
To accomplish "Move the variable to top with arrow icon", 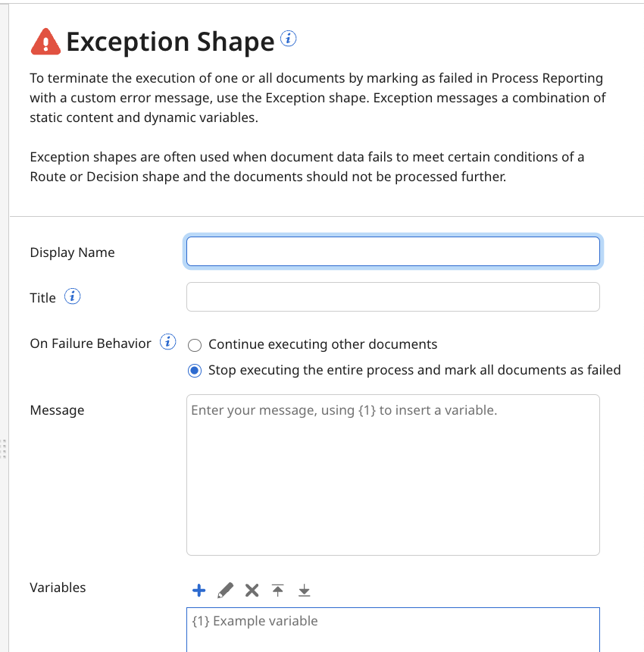I will pyautogui.click(x=277, y=589).
